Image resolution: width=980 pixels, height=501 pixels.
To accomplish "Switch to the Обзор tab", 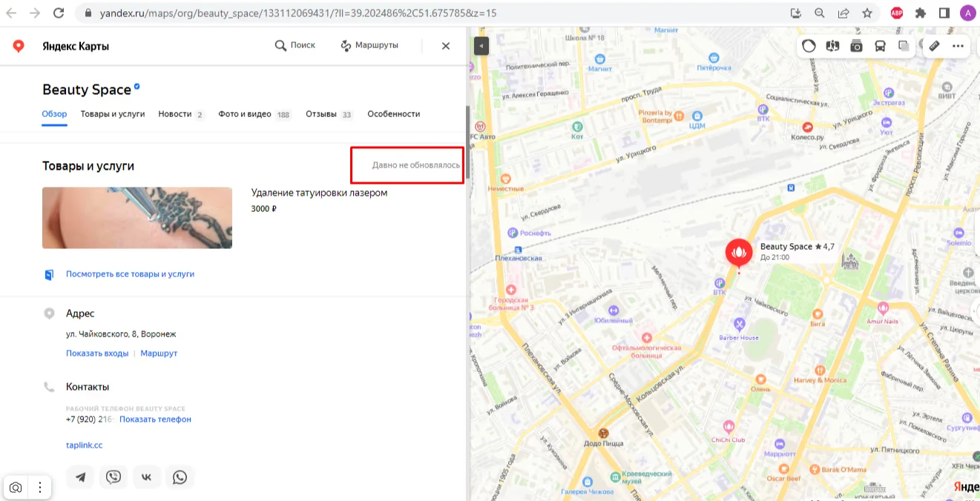I will [55, 114].
